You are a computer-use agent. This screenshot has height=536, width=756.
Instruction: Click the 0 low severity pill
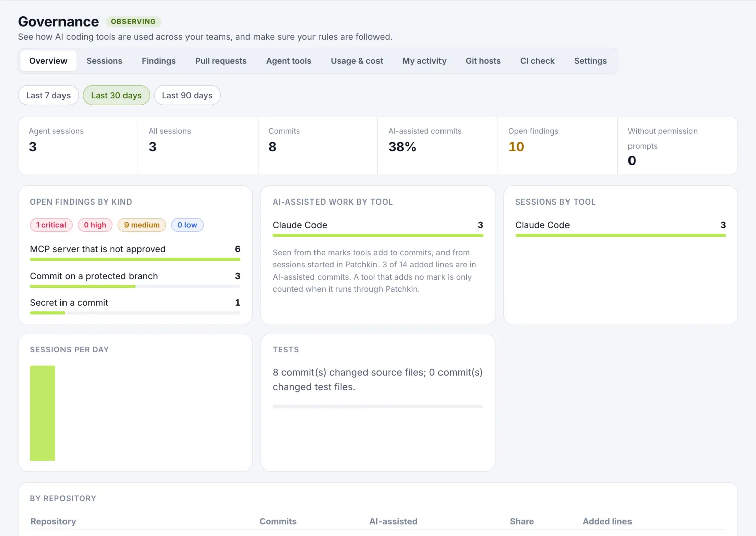pos(187,225)
